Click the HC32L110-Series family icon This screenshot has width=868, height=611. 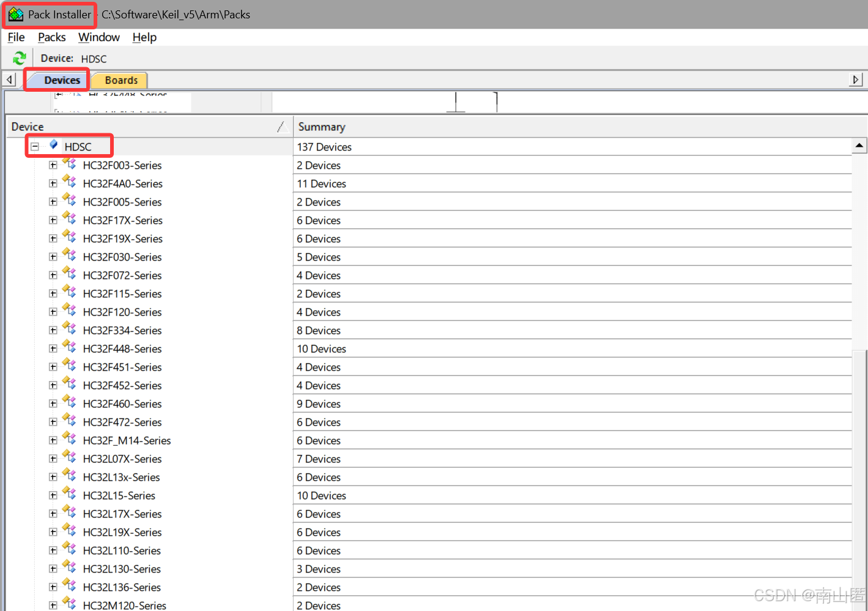pyautogui.click(x=69, y=549)
